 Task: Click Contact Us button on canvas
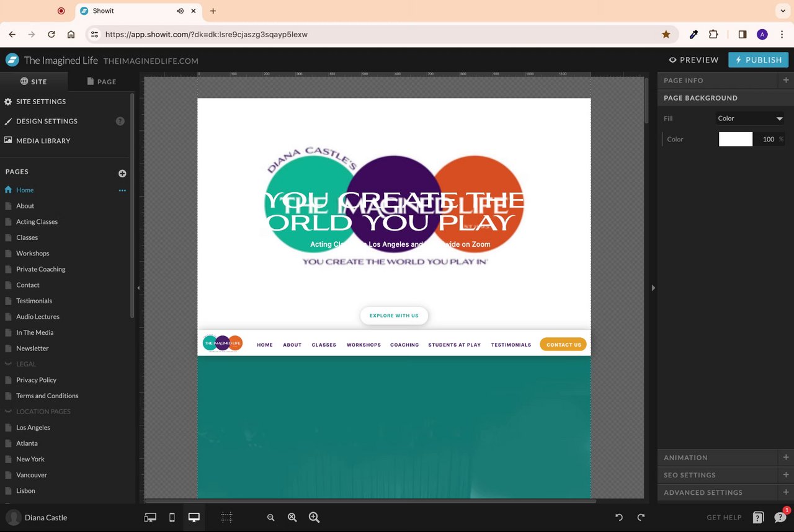(x=563, y=345)
